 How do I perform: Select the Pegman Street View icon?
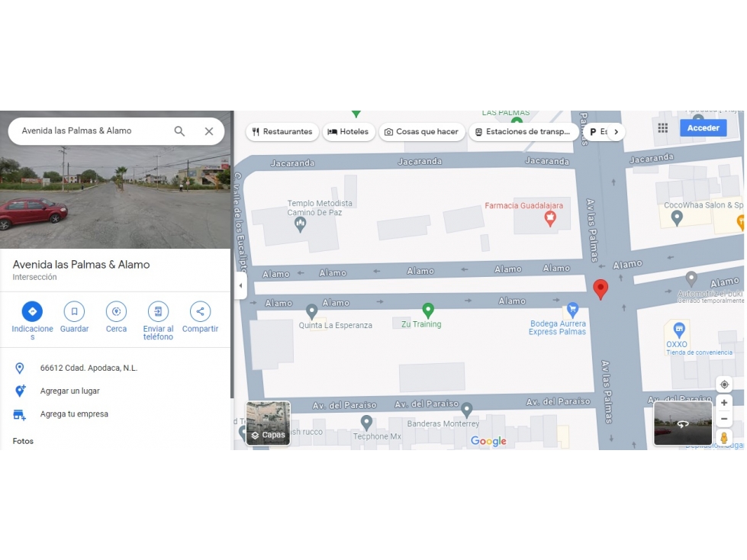coord(724,437)
